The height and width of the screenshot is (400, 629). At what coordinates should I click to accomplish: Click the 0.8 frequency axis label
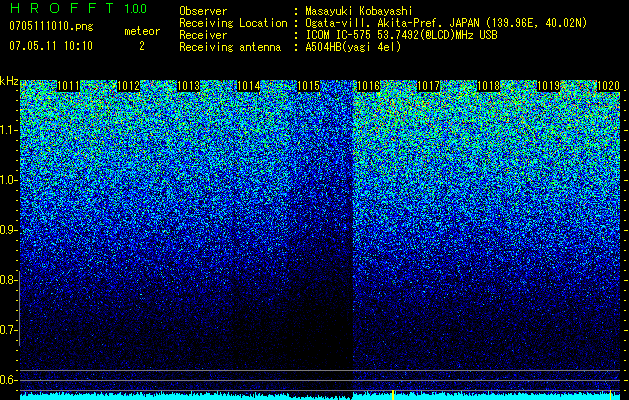point(8,280)
